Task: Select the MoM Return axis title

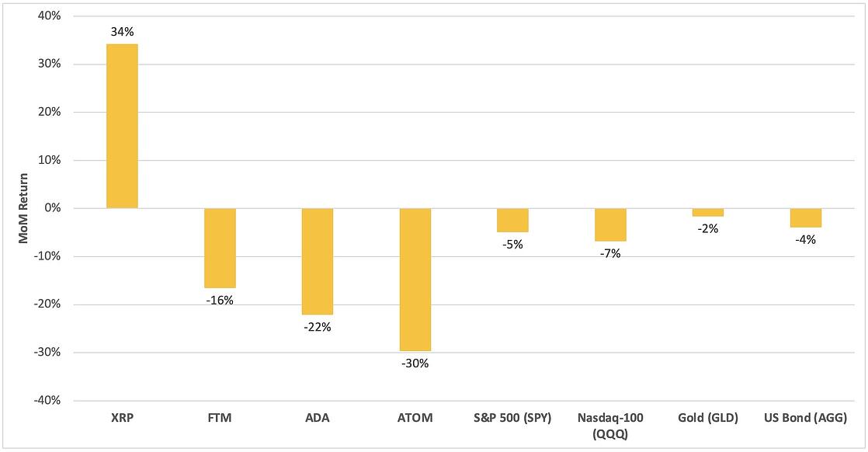Action: point(23,208)
